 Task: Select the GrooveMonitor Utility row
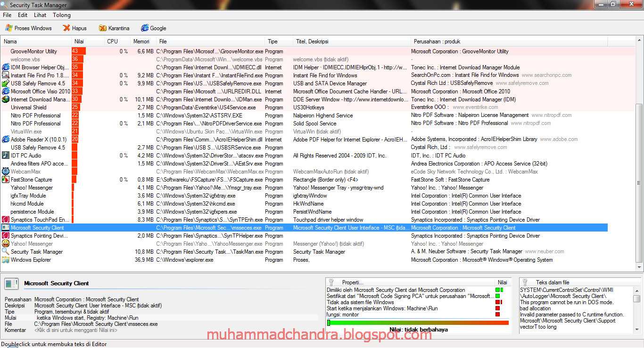click(304, 51)
